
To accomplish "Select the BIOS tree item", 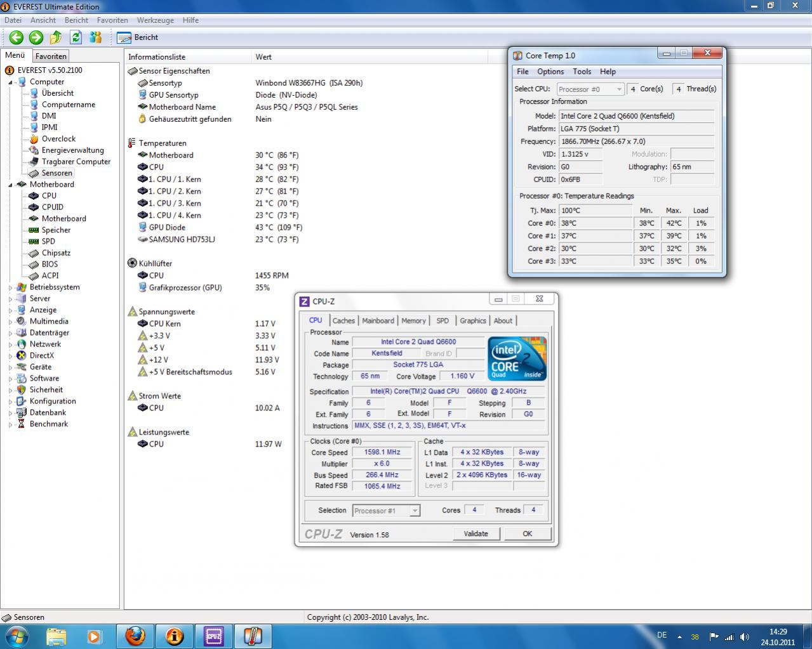I will pos(50,265).
